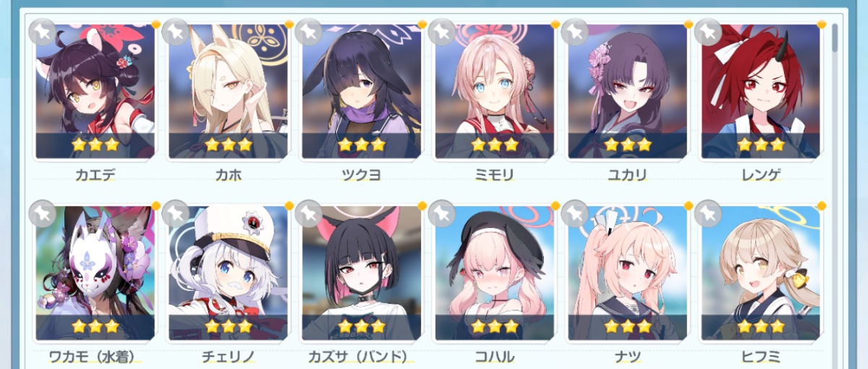Click the three-star rating on ユカリ
Image resolution: width=868 pixels, height=369 pixels.
[x=627, y=144]
